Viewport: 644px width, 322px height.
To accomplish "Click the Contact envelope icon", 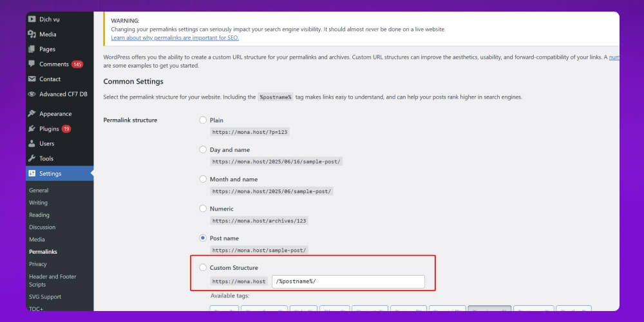I will pyautogui.click(x=32, y=79).
